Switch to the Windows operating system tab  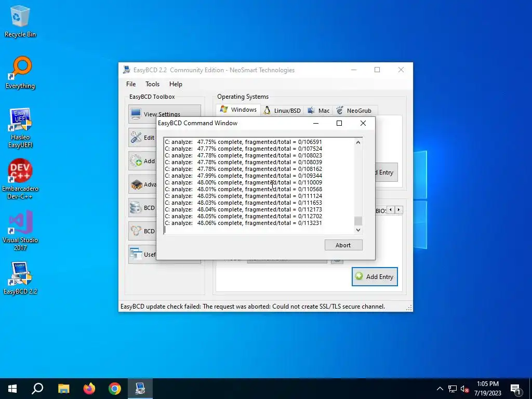pyautogui.click(x=238, y=110)
